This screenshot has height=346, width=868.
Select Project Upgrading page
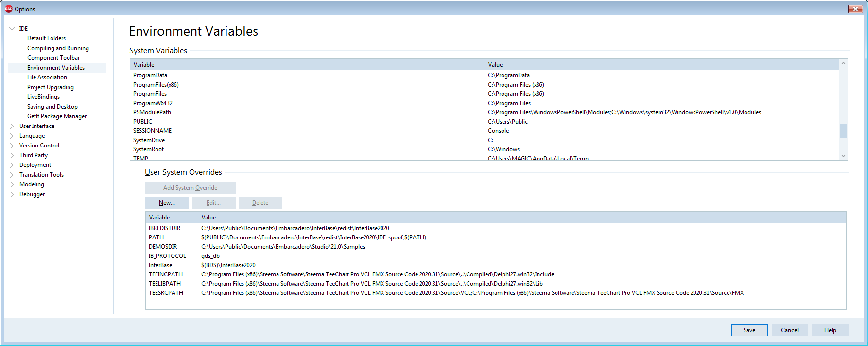coord(51,87)
